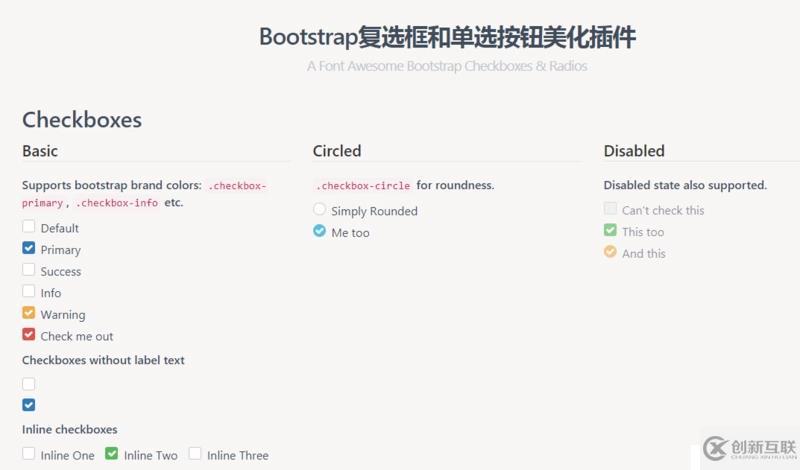Viewport: 800px width, 470px height.
Task: Click the Basic column heading
Action: (40, 151)
